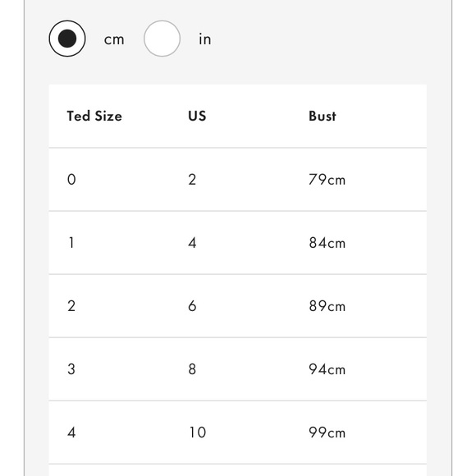Click US size 10 cell
This screenshot has height=476, width=476.
pyautogui.click(x=198, y=433)
